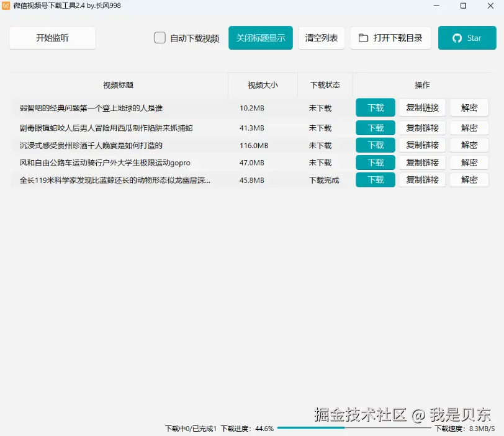Click the 下载进度 44.6% label
The height and width of the screenshot is (436, 504).
click(247, 429)
